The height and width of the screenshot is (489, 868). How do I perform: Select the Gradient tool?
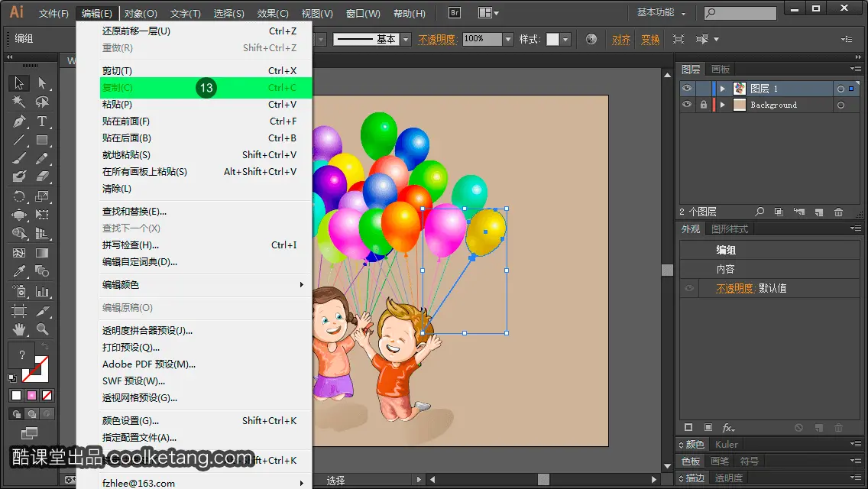(x=42, y=253)
